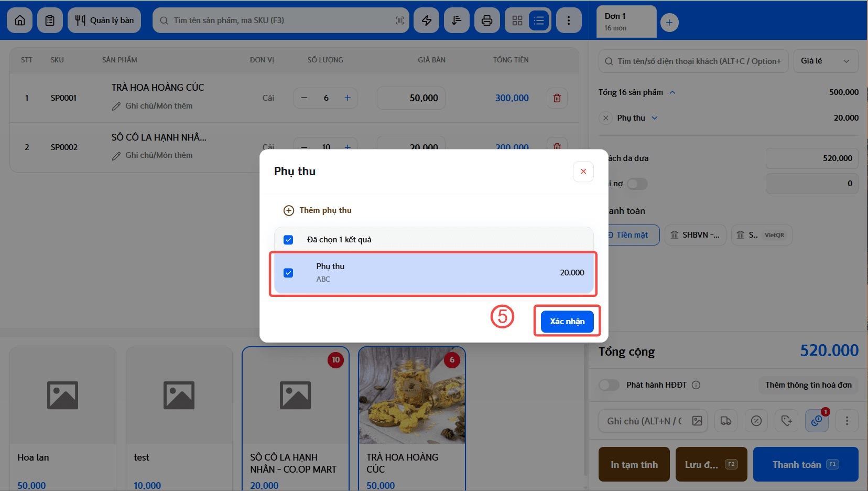868x491 pixels.
Task: Click Thêm thông tin hoá đơn
Action: [x=808, y=385]
